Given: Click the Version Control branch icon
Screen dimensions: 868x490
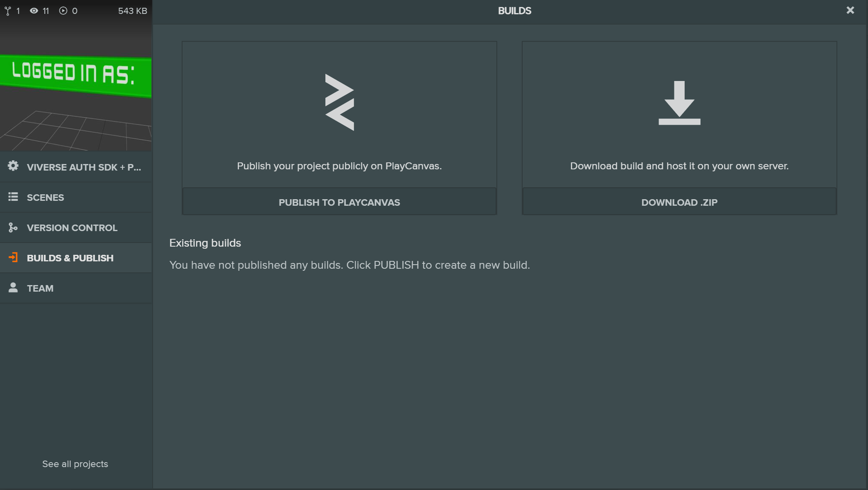Looking at the screenshot, I should coord(13,227).
